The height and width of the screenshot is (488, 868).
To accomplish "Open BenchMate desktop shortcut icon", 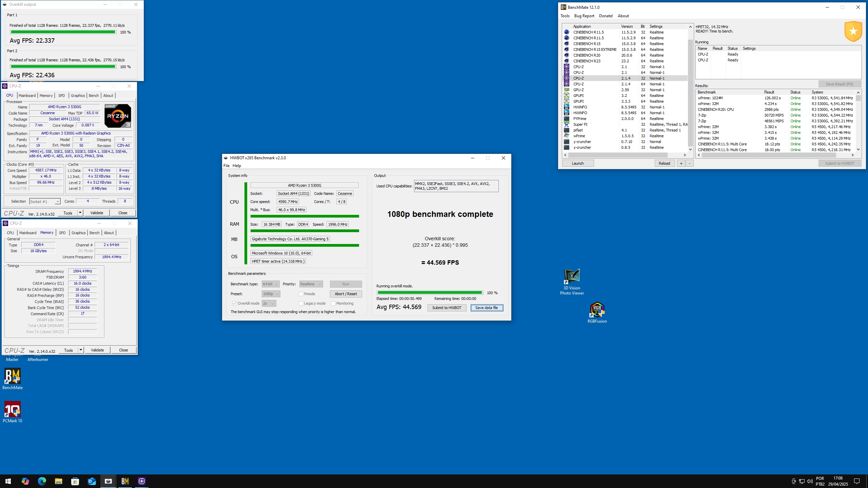I will coord(13,377).
